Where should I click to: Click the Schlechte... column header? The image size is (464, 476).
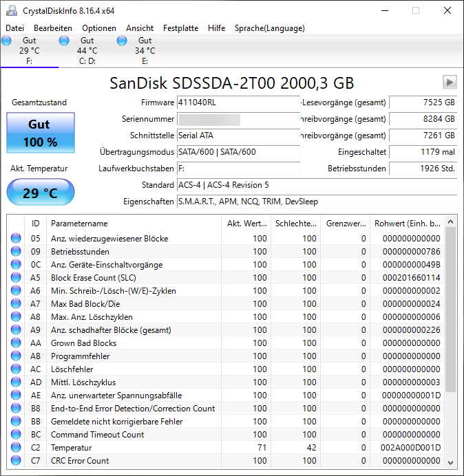295,224
